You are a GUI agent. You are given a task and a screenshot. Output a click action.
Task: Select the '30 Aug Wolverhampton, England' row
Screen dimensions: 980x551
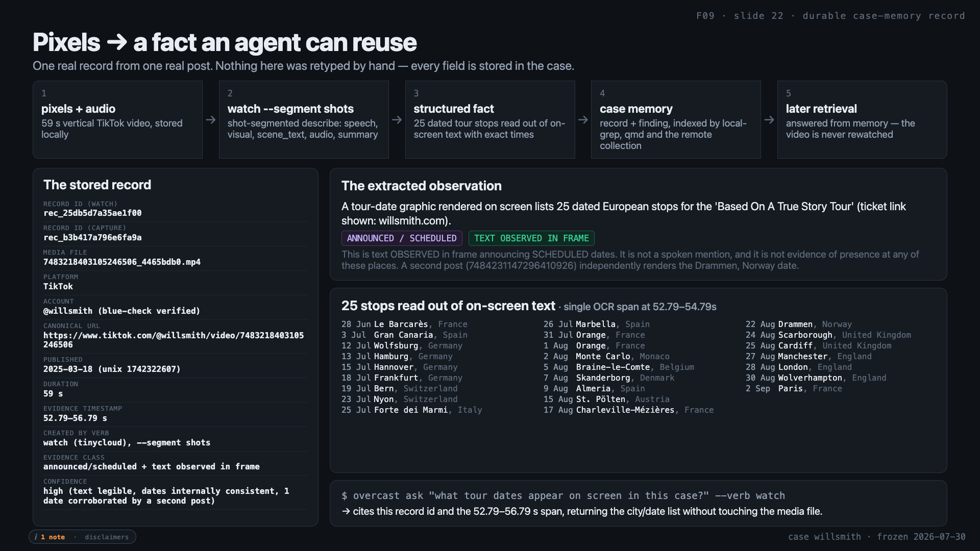[x=816, y=378]
